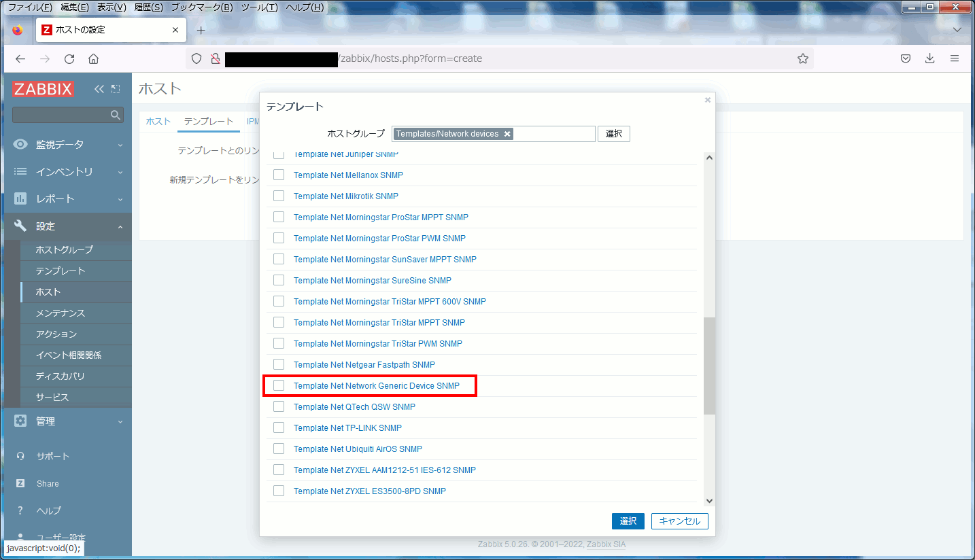Reload the page with refresh icon
This screenshot has width=975, height=560.
coord(69,58)
